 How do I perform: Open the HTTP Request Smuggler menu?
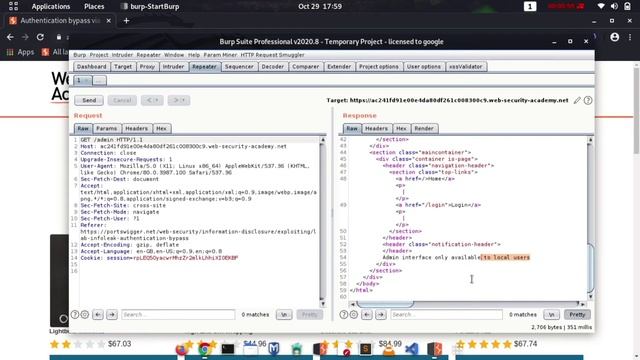click(272, 55)
